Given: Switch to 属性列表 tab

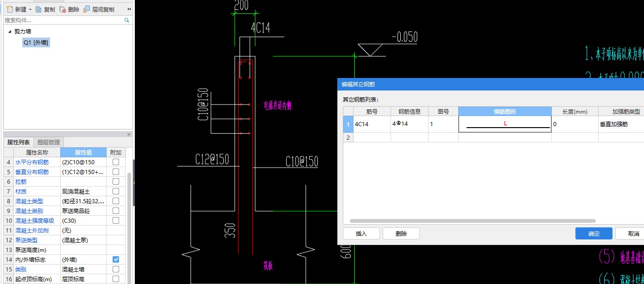Looking at the screenshot, I should pos(19,142).
